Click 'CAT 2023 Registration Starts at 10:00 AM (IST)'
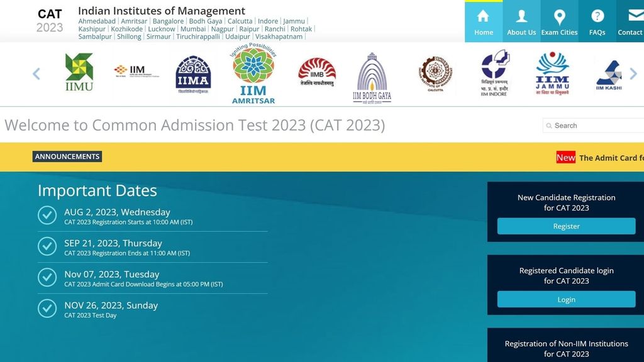644x362 pixels. coord(128,222)
